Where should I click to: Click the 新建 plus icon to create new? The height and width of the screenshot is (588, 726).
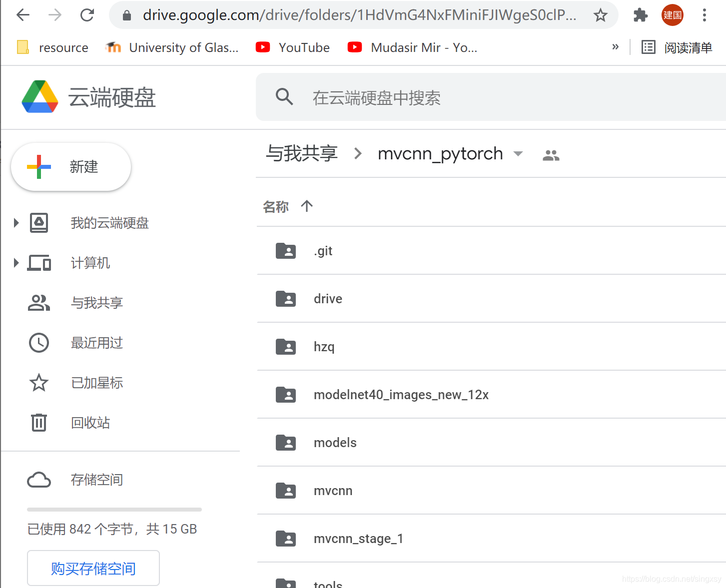[39, 167]
